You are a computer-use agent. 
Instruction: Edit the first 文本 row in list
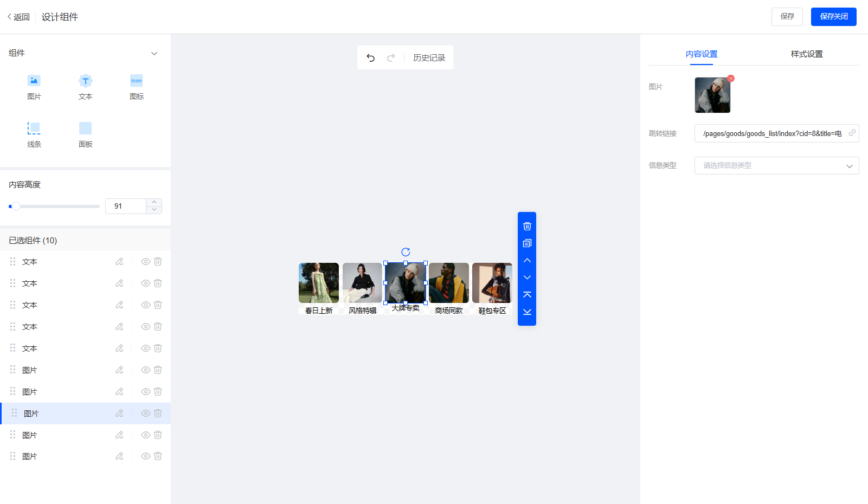coord(119,262)
